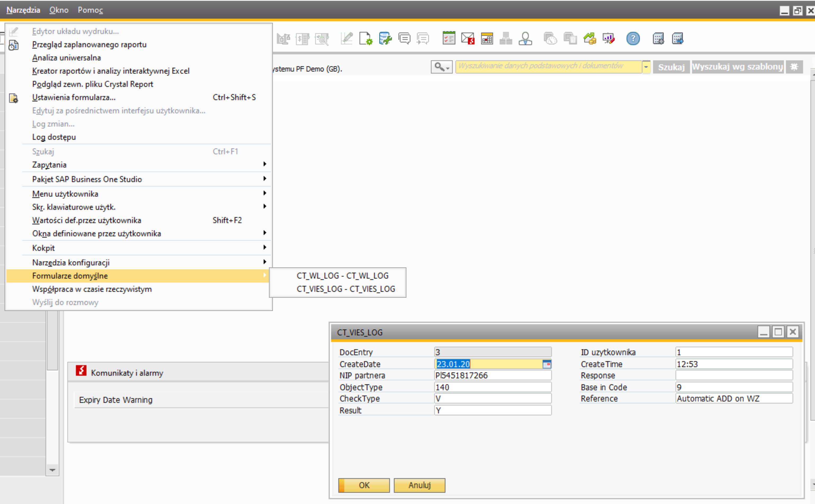Open the database query tools icon
815x504 pixels.
[x=385, y=39]
